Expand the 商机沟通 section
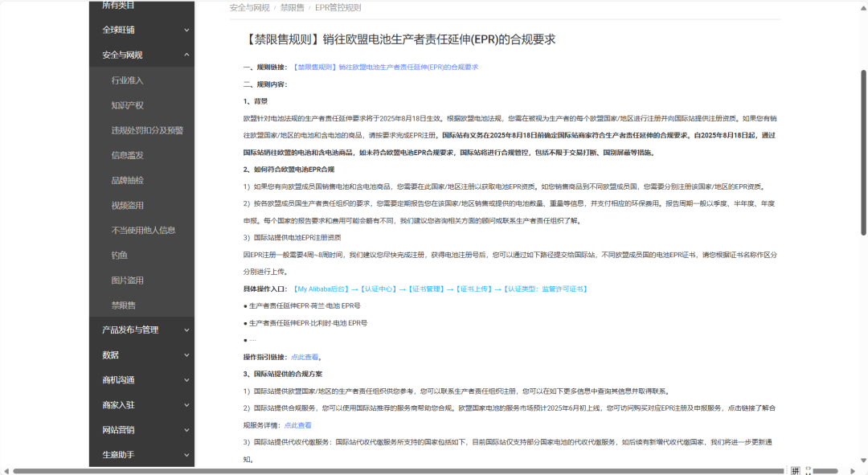The image size is (868, 475). tap(141, 380)
